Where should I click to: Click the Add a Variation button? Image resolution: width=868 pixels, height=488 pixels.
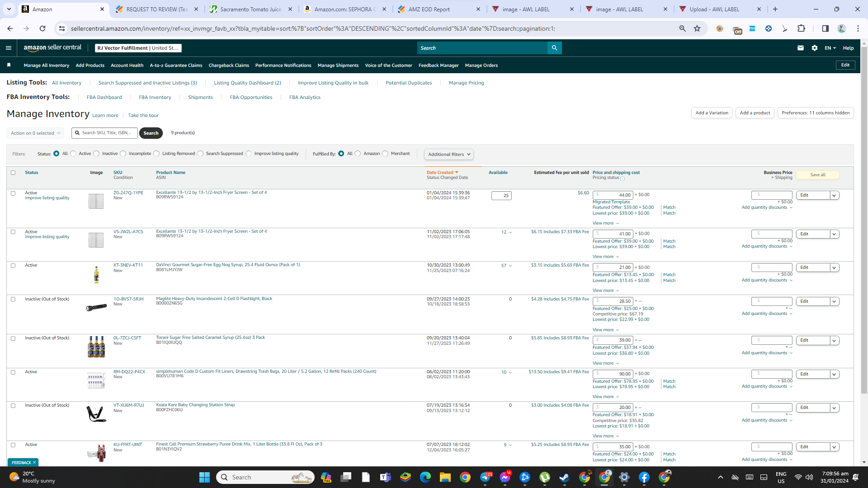(x=712, y=113)
